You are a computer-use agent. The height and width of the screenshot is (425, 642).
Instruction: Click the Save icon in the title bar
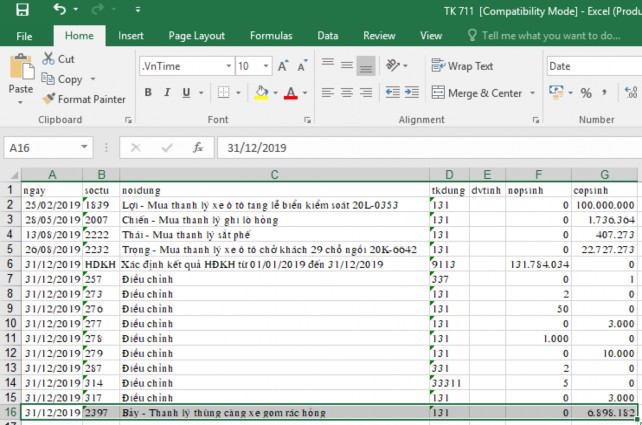point(22,10)
